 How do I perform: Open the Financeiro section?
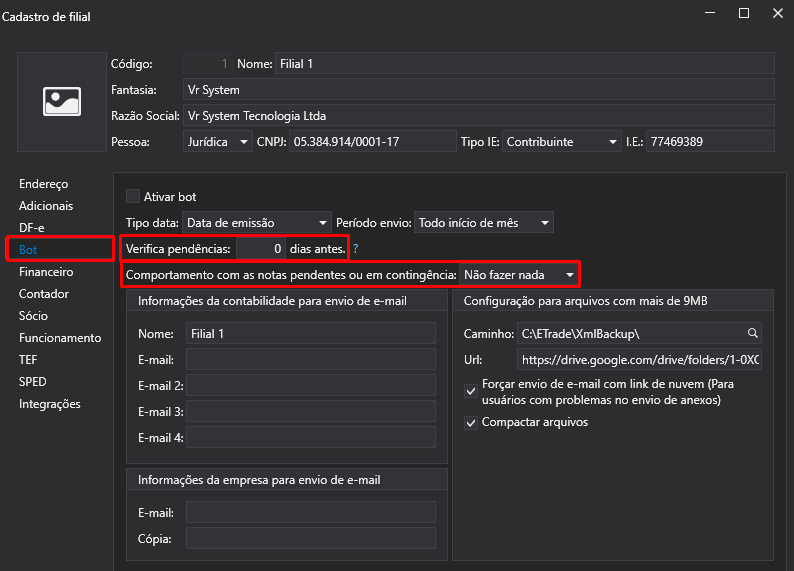46,272
